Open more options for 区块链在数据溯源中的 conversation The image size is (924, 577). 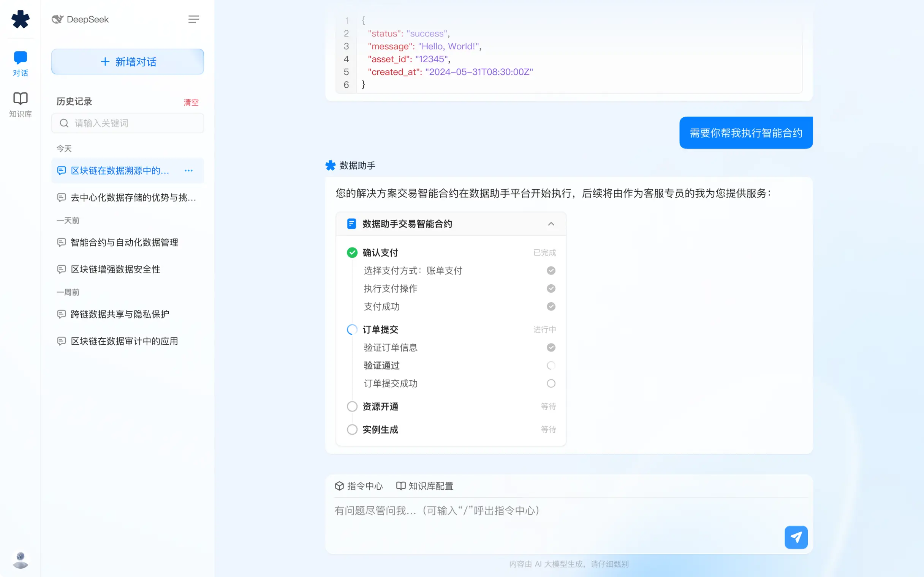(188, 170)
